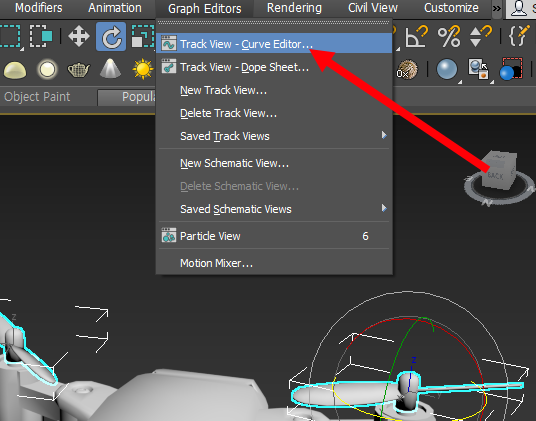Select the Scale tool
The width and height of the screenshot is (536, 421).
pyautogui.click(x=142, y=36)
